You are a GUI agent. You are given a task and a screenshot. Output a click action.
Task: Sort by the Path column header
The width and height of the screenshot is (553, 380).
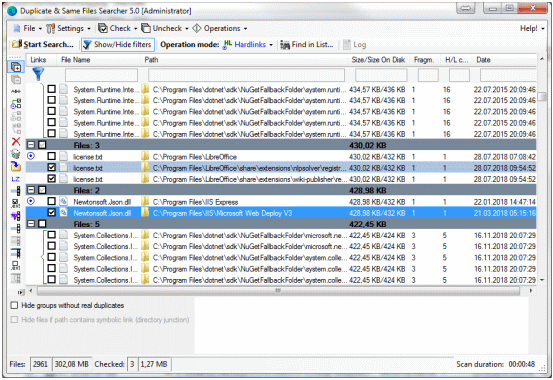coord(244,60)
